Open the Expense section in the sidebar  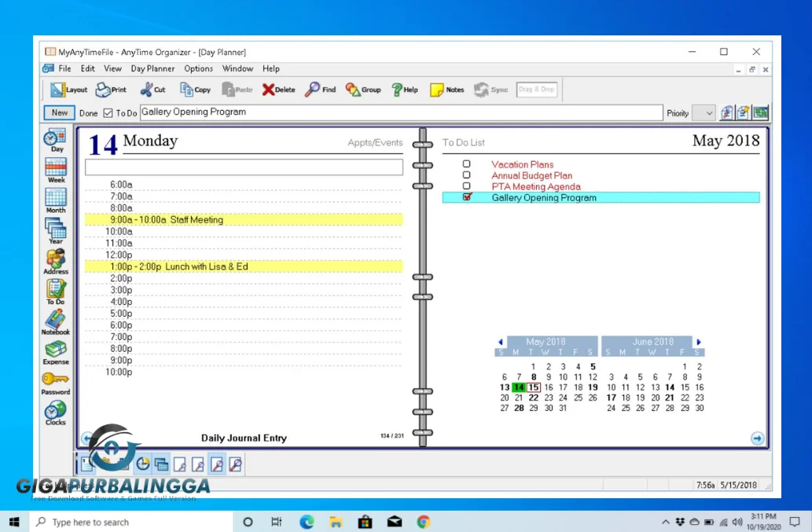pos(55,352)
